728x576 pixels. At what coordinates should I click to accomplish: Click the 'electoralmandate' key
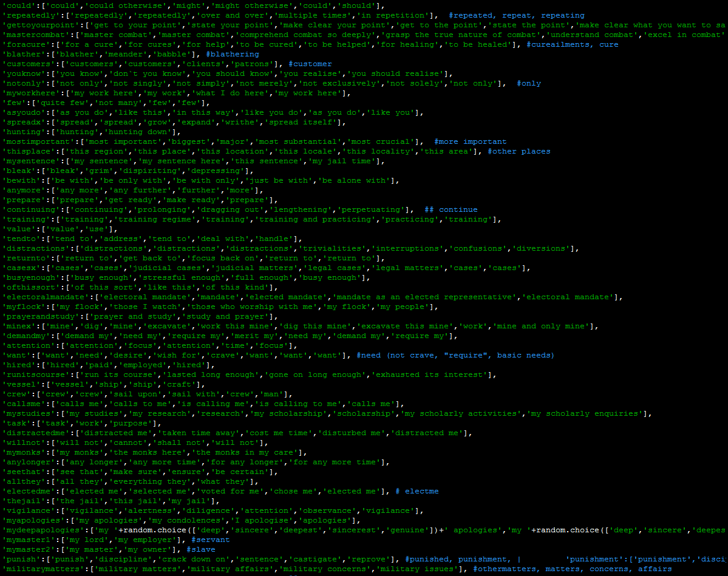pyautogui.click(x=46, y=297)
